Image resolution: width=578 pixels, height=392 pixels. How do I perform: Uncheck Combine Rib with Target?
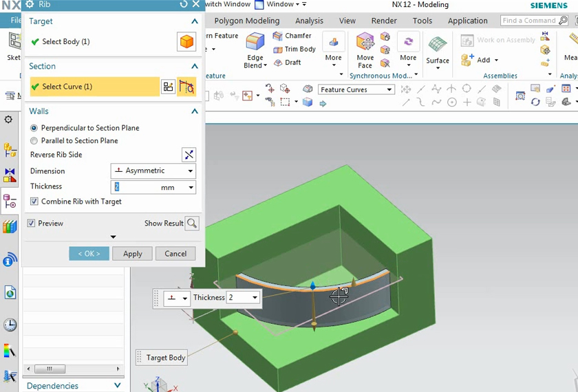coord(34,202)
